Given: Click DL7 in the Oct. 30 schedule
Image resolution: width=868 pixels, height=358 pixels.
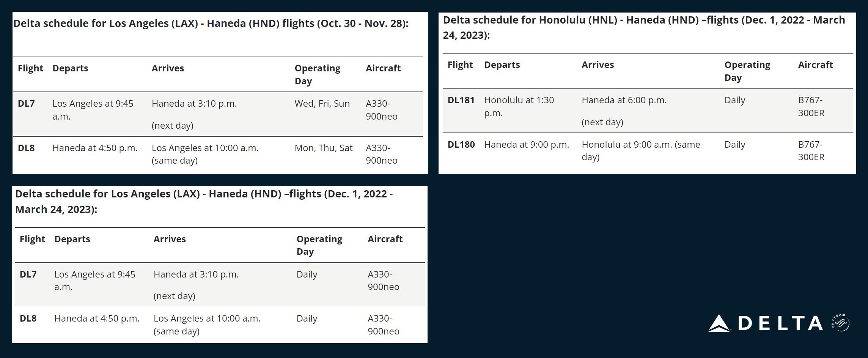Looking at the screenshot, I should pyautogui.click(x=26, y=104).
